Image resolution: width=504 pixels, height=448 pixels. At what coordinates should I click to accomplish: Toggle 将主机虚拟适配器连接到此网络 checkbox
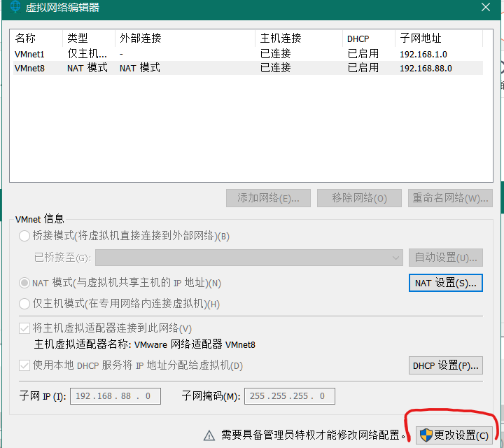[24, 328]
